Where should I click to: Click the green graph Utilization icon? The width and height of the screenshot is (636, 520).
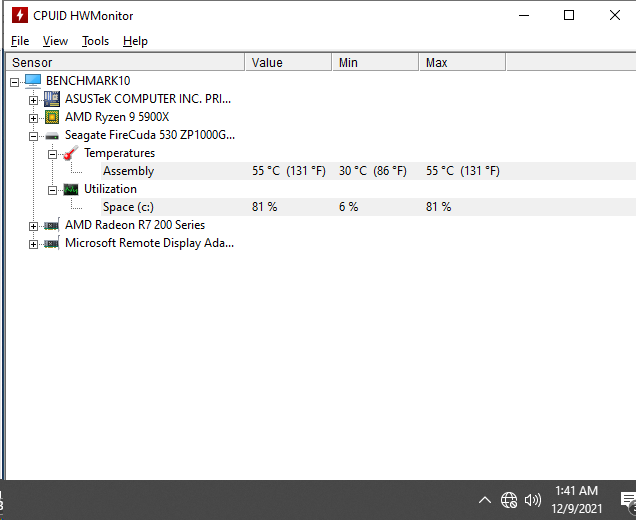coord(71,189)
